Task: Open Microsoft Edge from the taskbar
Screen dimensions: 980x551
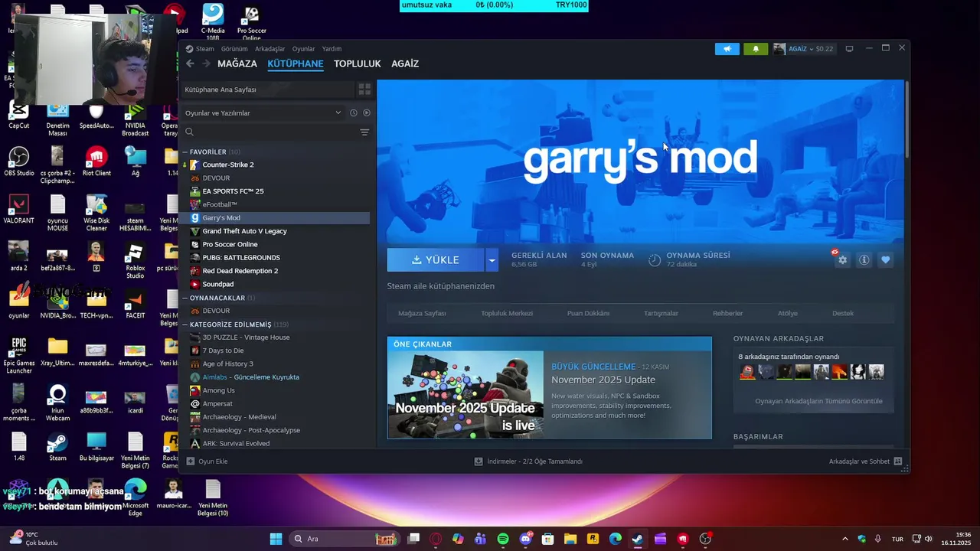Action: pos(616,539)
